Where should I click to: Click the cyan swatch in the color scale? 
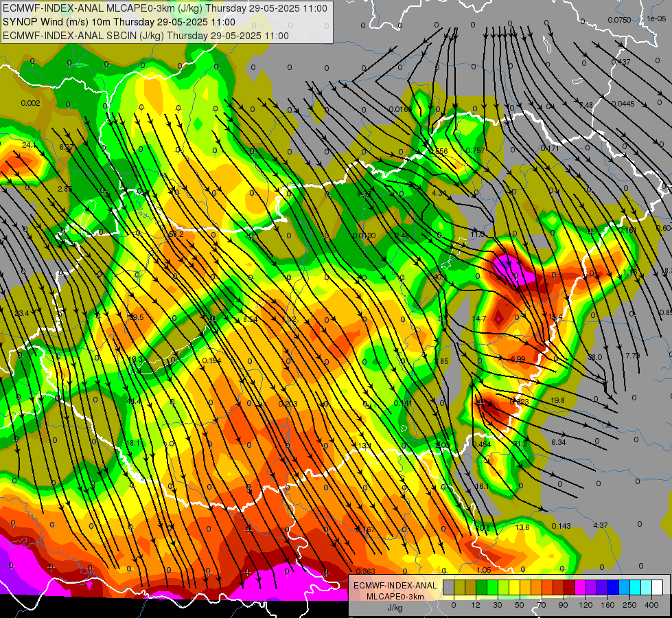point(636,587)
